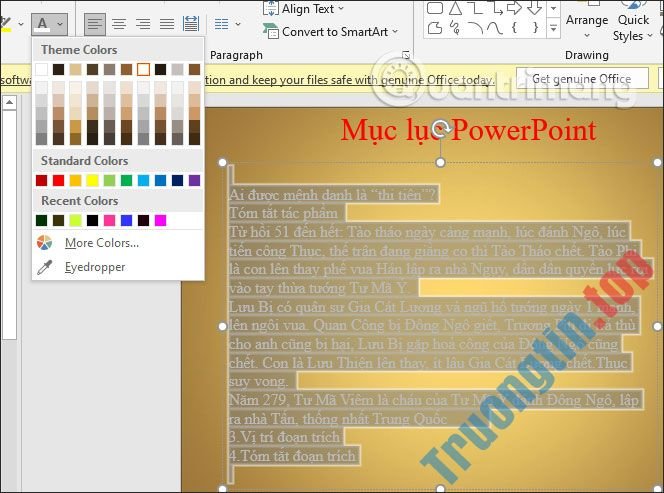Viewport: 664px width, 493px height.
Task: Align paragraph text right
Action: point(143,24)
